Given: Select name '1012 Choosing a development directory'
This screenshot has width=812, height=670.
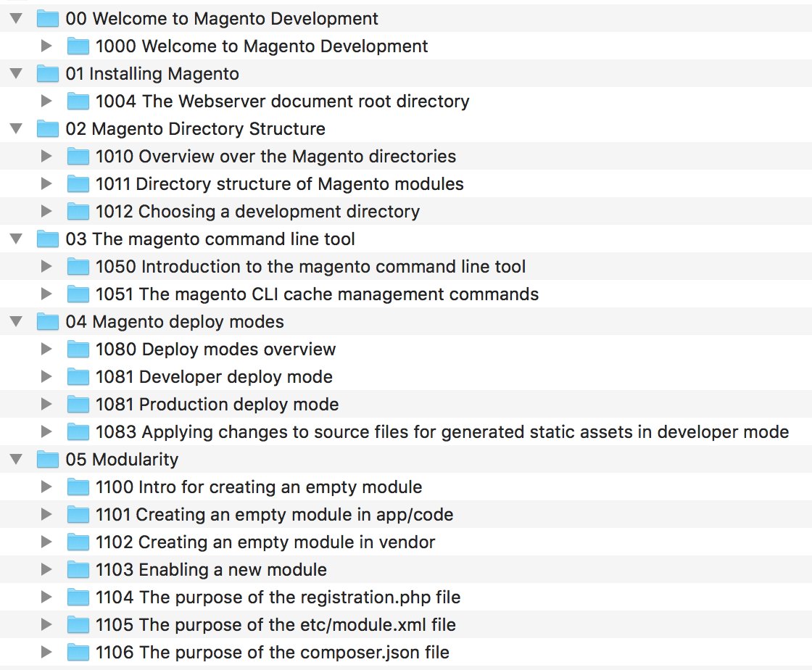Looking at the screenshot, I should pos(258,212).
